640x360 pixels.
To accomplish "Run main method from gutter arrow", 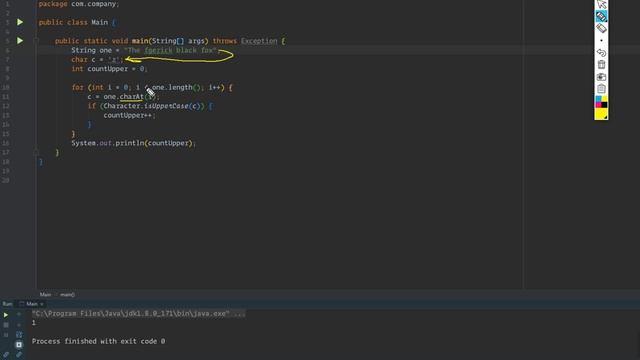I will [x=20, y=40].
